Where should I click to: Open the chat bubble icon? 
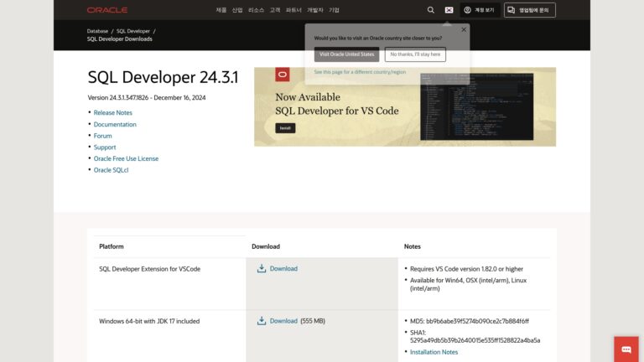click(x=626, y=349)
